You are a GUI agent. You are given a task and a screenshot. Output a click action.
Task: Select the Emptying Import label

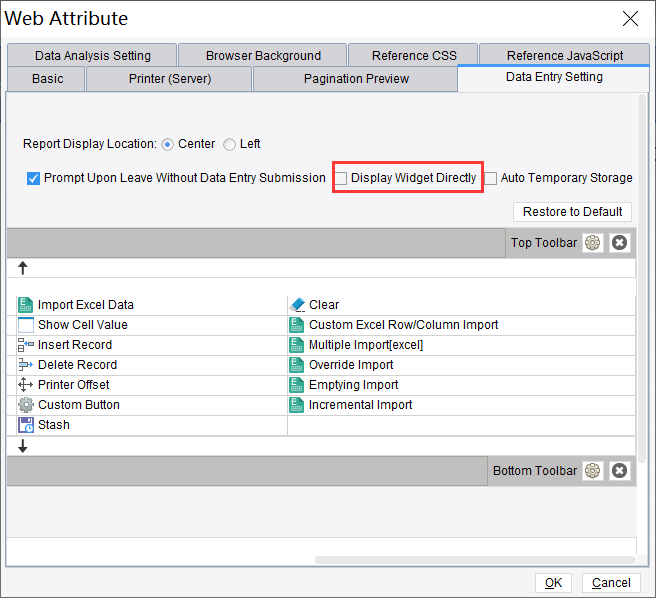[353, 385]
